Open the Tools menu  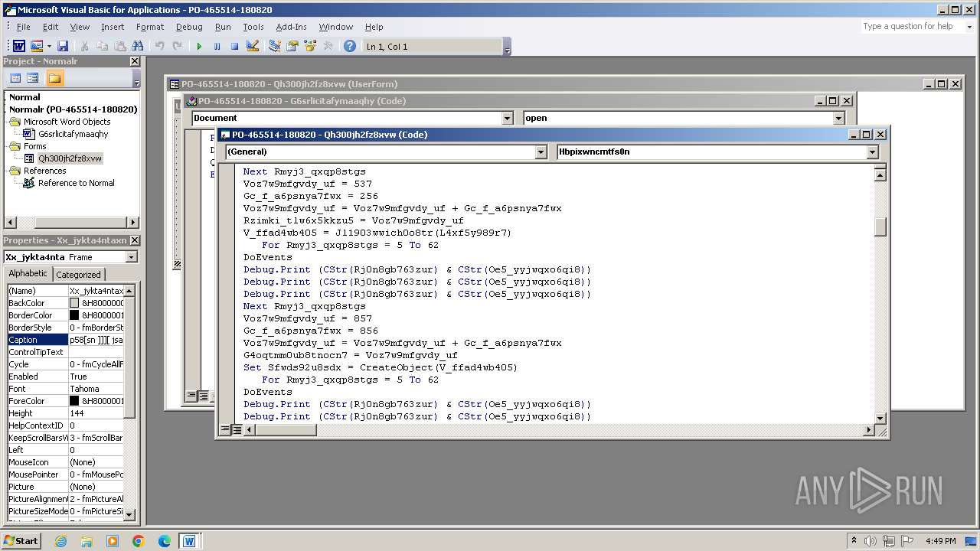tap(253, 27)
